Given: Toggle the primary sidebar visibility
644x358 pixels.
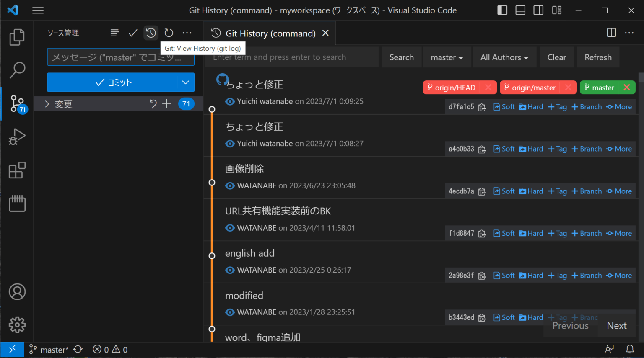Looking at the screenshot, I should [502, 10].
